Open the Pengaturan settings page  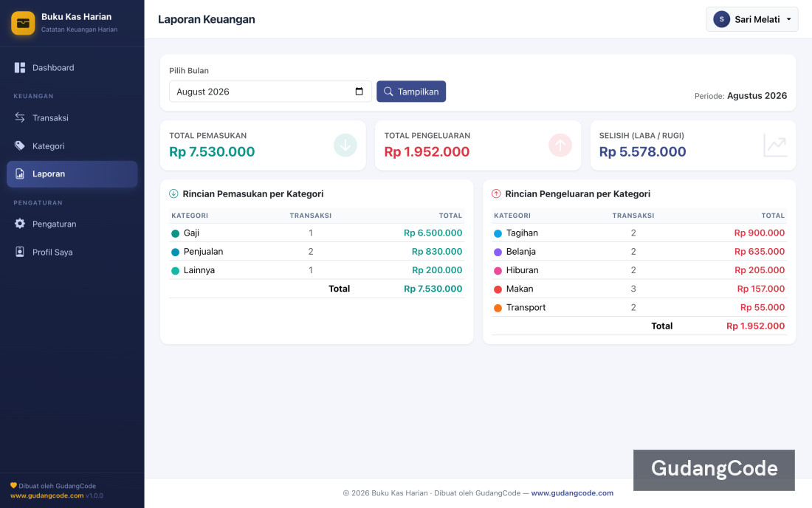pos(72,224)
